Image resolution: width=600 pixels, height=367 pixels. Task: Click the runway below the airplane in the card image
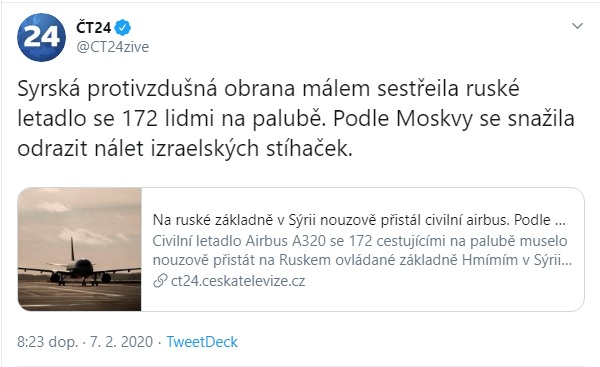pos(80,295)
